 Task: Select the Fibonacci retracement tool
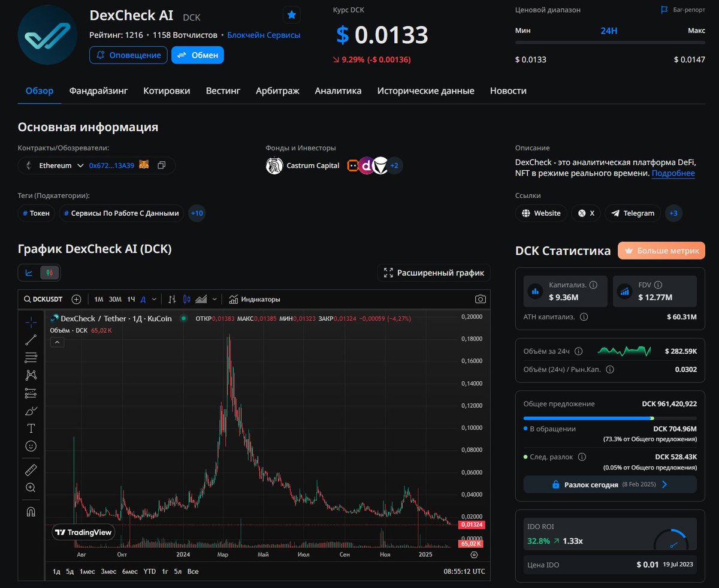[31, 358]
